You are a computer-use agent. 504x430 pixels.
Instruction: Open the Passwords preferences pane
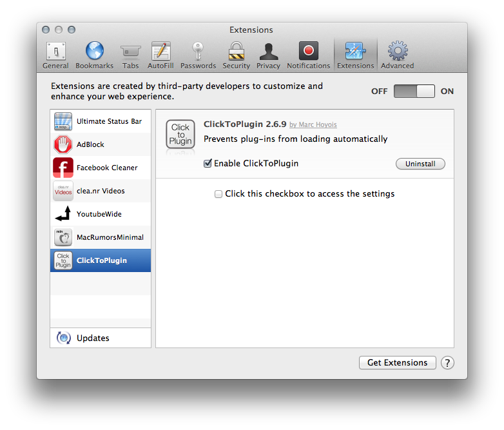(198, 55)
